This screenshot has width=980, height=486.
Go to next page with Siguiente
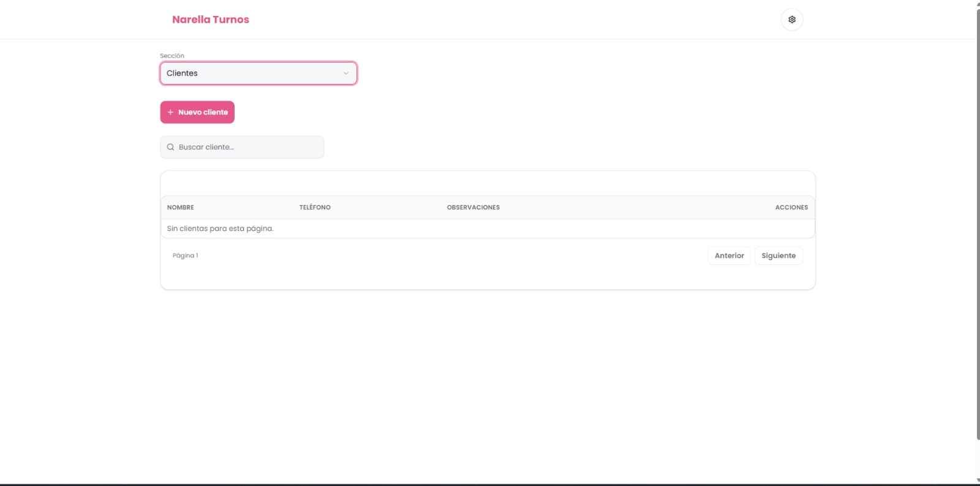pyautogui.click(x=778, y=256)
